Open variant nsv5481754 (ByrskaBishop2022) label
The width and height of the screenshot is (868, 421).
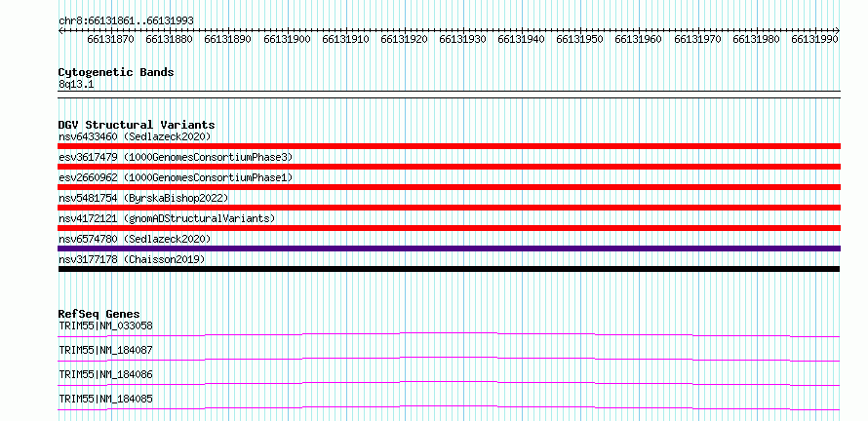point(143,198)
